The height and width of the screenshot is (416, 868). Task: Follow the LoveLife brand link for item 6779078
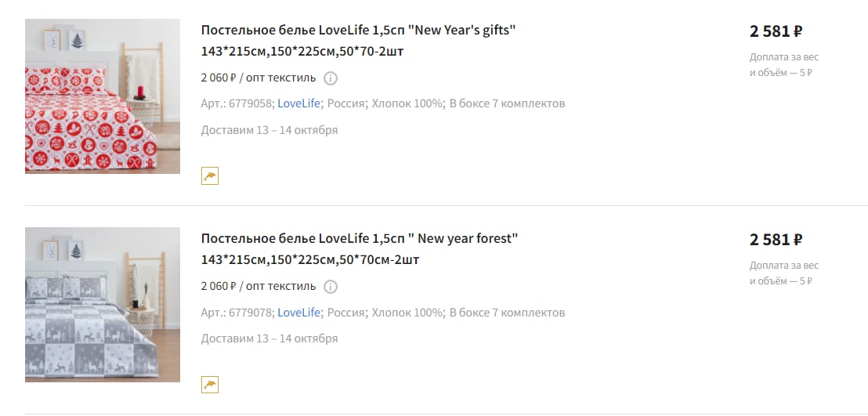[299, 312]
